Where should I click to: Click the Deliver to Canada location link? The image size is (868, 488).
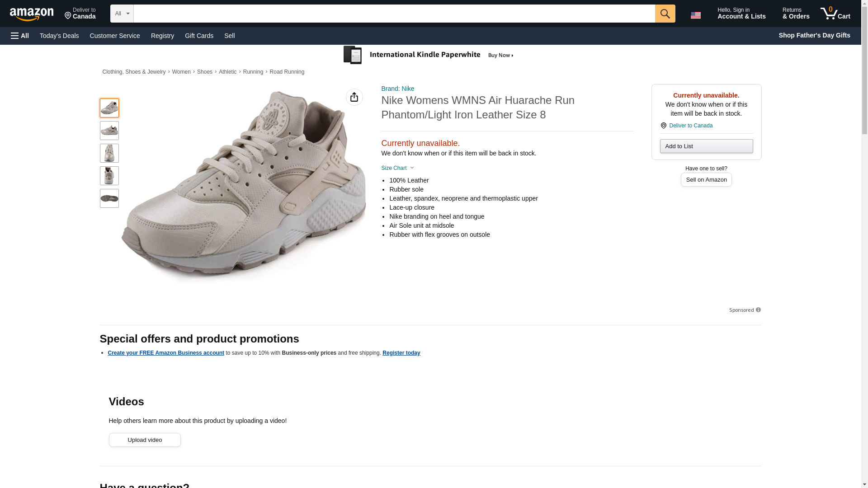[x=690, y=126]
